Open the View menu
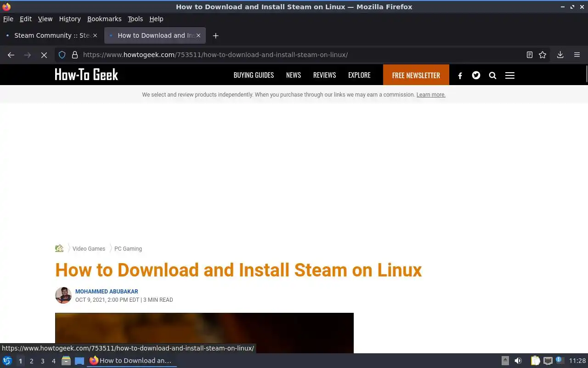 click(x=45, y=19)
